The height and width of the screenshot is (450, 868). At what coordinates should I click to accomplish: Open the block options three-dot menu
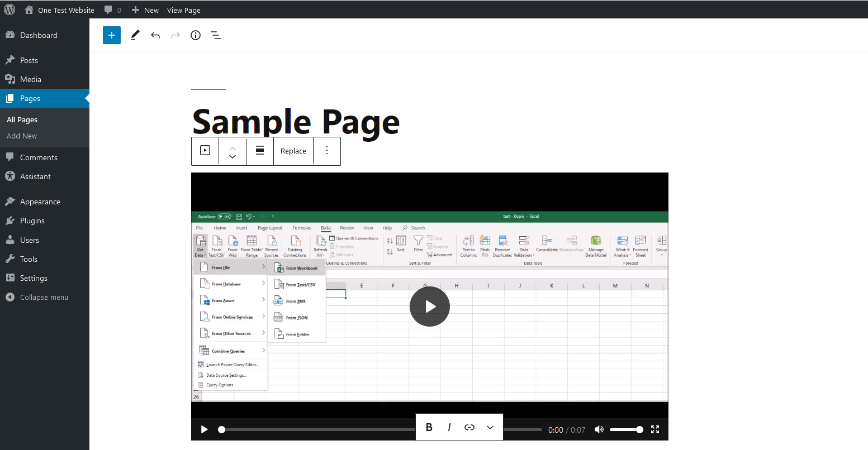click(x=327, y=151)
